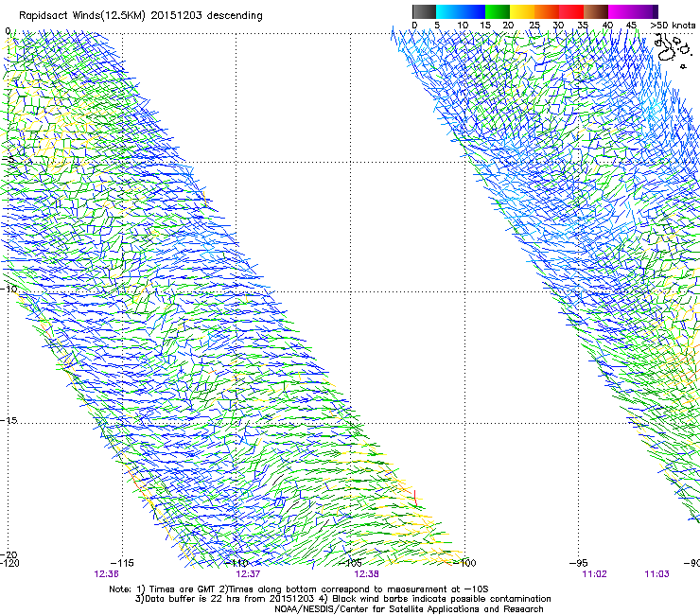
Task: Click the NOAA/NESDIS credit line
Action: 409,609
